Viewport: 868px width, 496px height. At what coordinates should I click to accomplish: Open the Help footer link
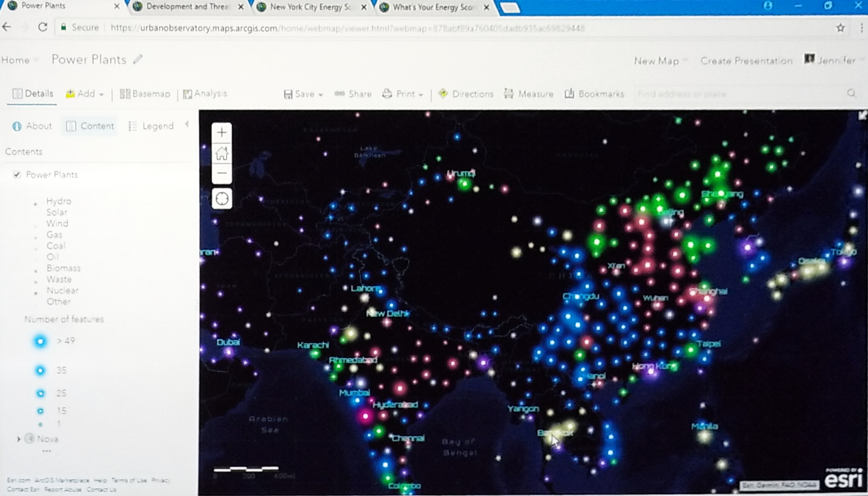tap(101, 480)
